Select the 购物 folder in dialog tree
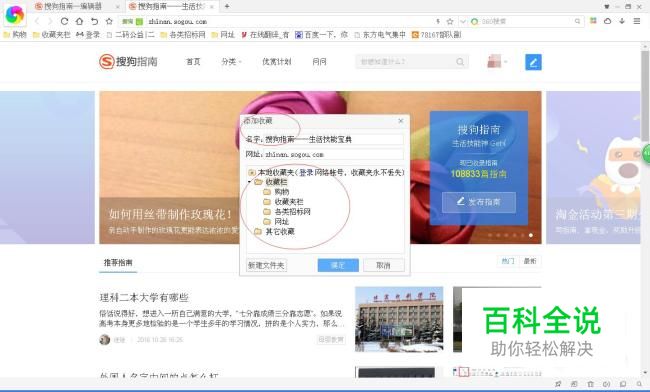The width and height of the screenshot is (650, 392). (x=276, y=192)
